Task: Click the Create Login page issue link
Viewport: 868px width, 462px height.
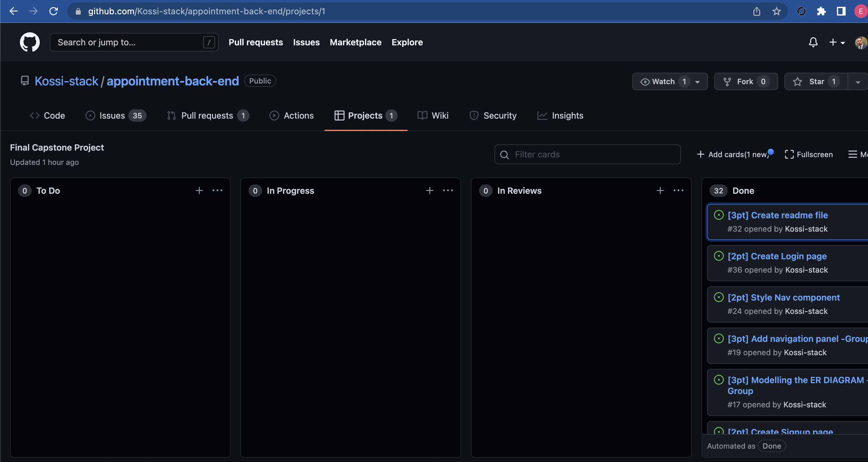Action: [x=777, y=256]
